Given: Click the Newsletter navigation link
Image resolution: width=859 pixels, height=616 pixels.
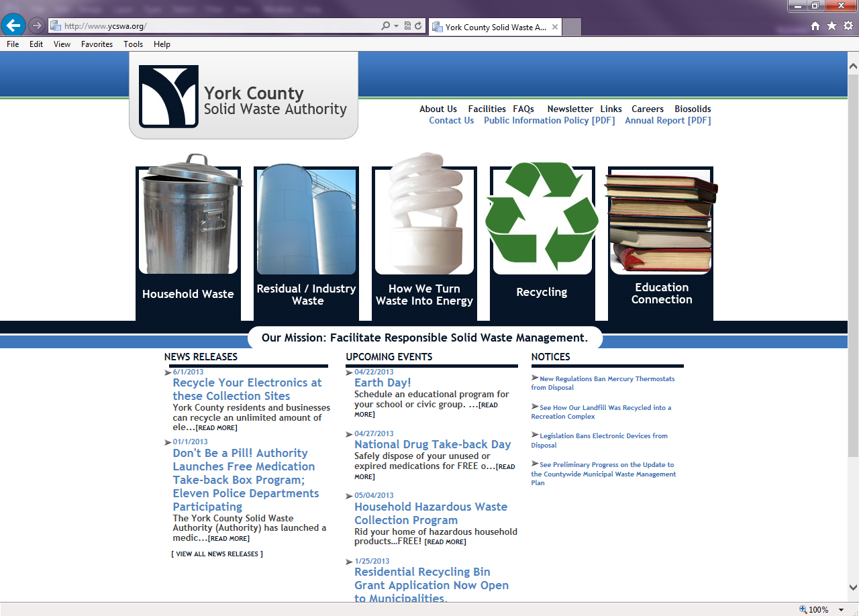Looking at the screenshot, I should tap(570, 109).
